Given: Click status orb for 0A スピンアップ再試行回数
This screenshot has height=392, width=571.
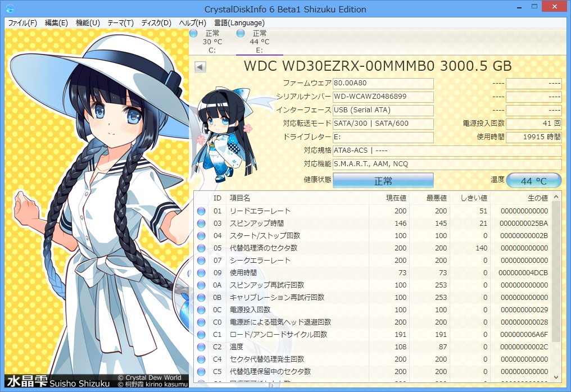Looking at the screenshot, I should (201, 285).
